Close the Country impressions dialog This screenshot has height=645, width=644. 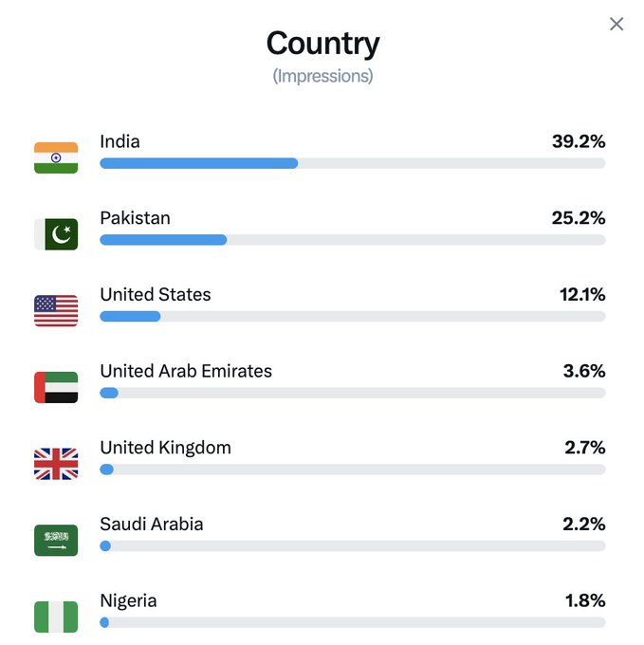[x=616, y=24]
